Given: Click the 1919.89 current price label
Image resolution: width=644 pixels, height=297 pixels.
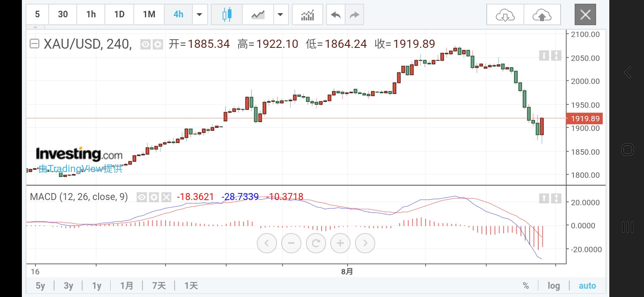Looking at the screenshot, I should pyautogui.click(x=584, y=119).
